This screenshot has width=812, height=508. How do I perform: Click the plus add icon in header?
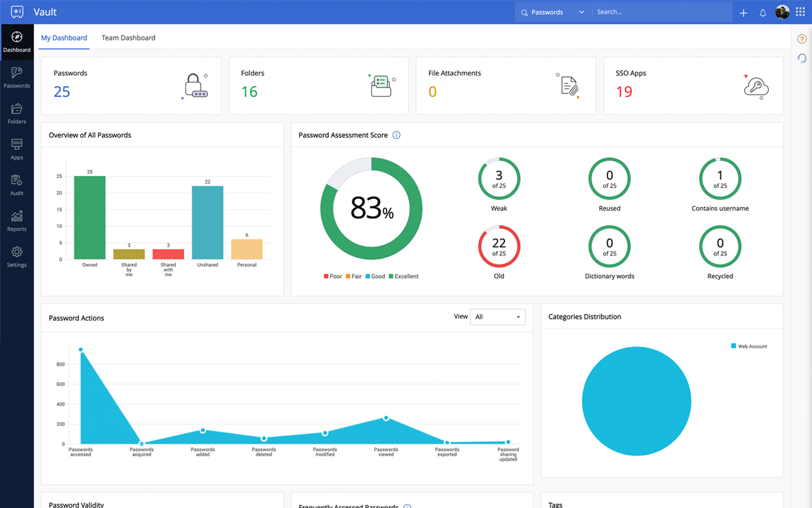pos(743,13)
